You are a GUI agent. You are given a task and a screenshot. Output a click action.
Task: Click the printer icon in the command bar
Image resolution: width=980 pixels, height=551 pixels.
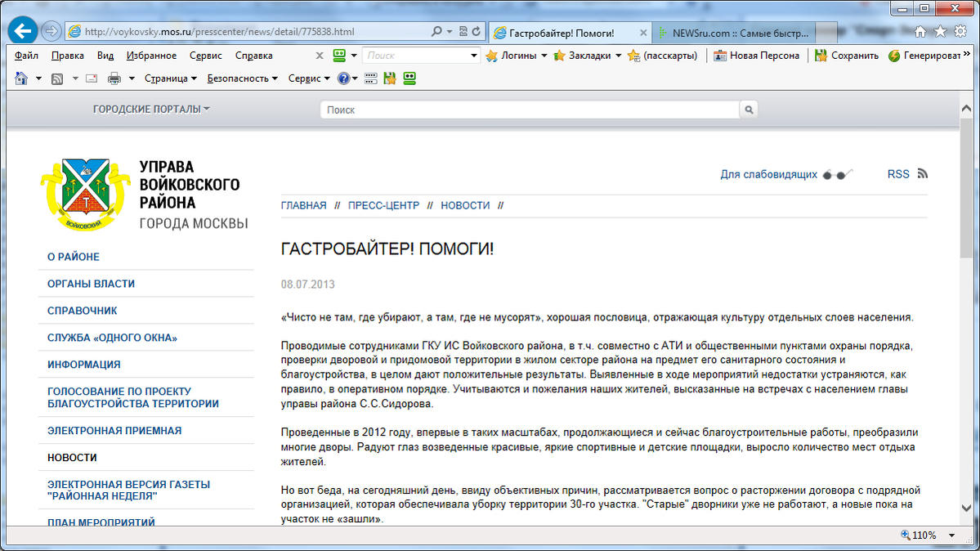pos(114,78)
